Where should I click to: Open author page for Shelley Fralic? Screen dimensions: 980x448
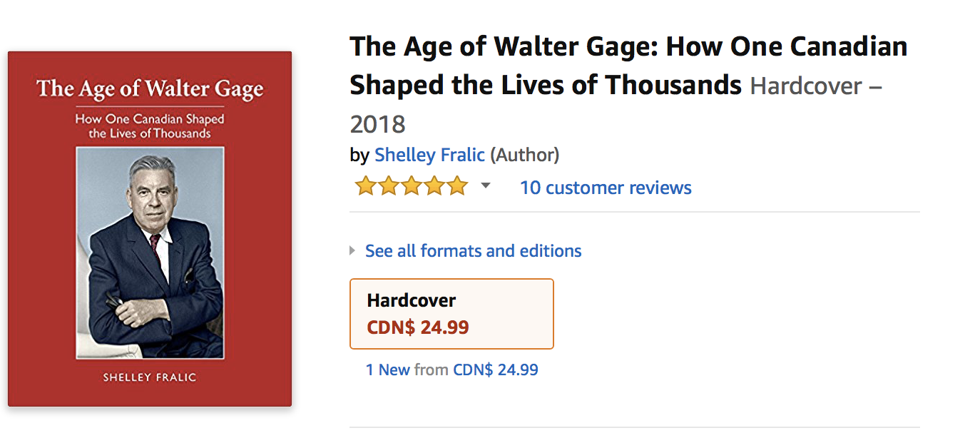429,155
